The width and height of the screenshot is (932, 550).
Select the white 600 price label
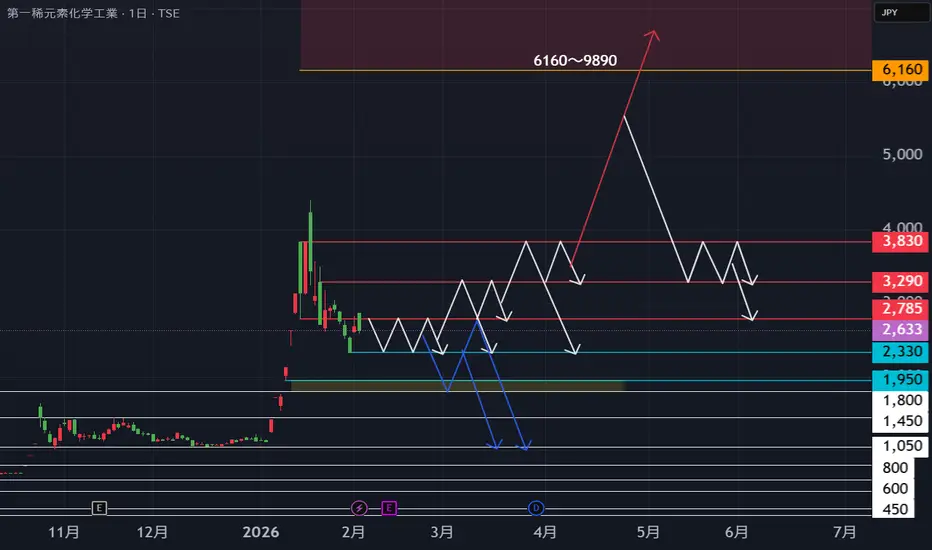[893, 489]
